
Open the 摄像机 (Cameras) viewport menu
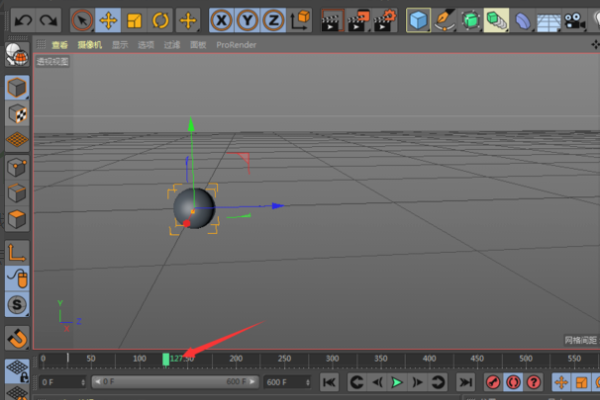91,45
